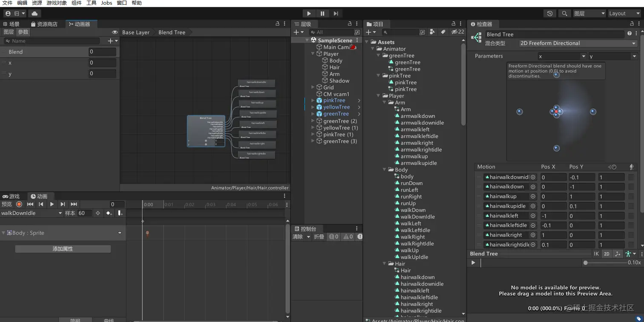Toggle the Project panel lock icon

[x=454, y=24]
